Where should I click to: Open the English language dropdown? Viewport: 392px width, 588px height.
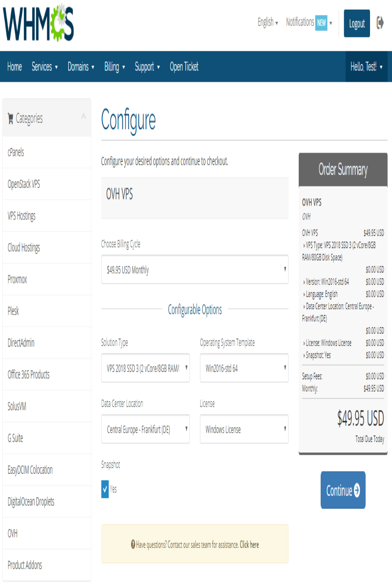click(x=268, y=22)
